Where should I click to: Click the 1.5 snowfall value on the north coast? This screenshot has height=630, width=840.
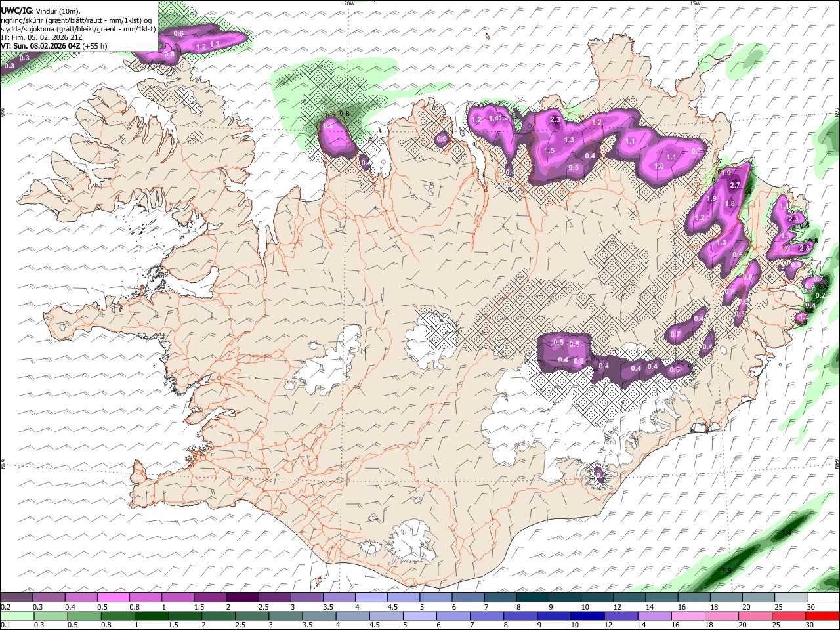pyautogui.click(x=549, y=151)
